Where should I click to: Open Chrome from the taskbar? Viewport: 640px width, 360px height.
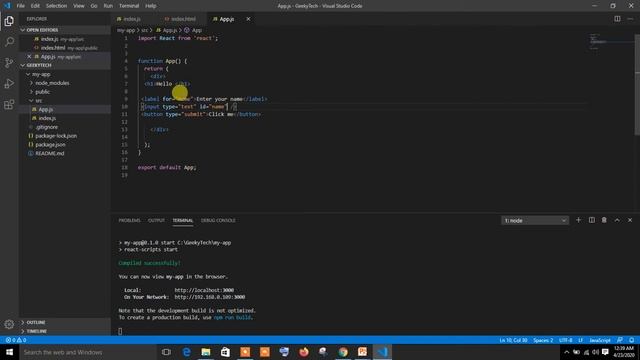pos(343,352)
